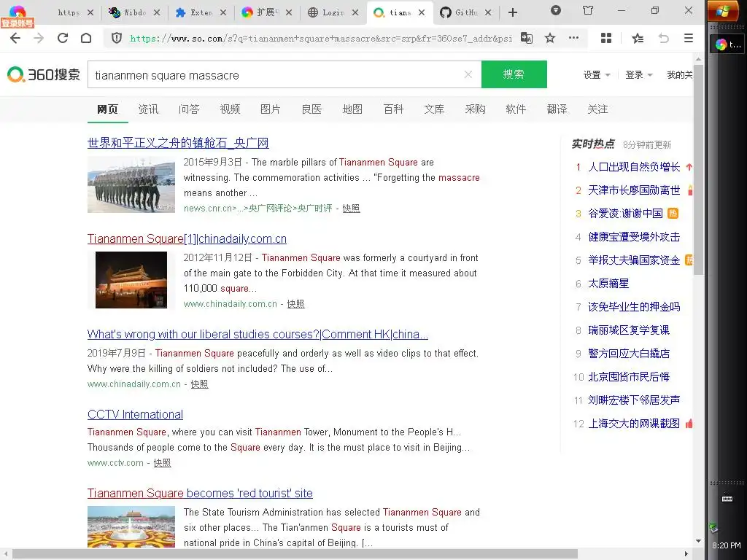The width and height of the screenshot is (747, 560).
Task: Click the forward navigation arrow
Action: (39, 38)
